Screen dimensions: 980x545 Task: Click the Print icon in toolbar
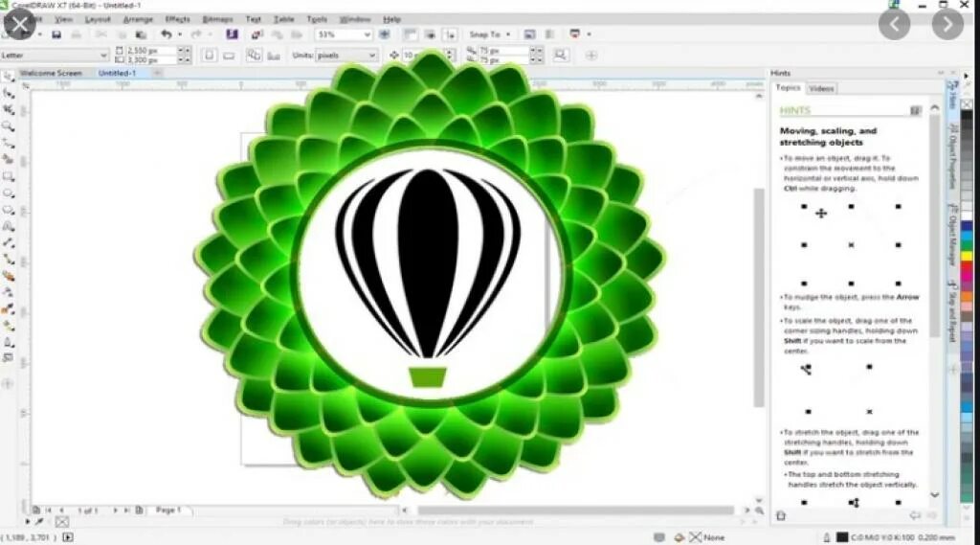coord(77,34)
